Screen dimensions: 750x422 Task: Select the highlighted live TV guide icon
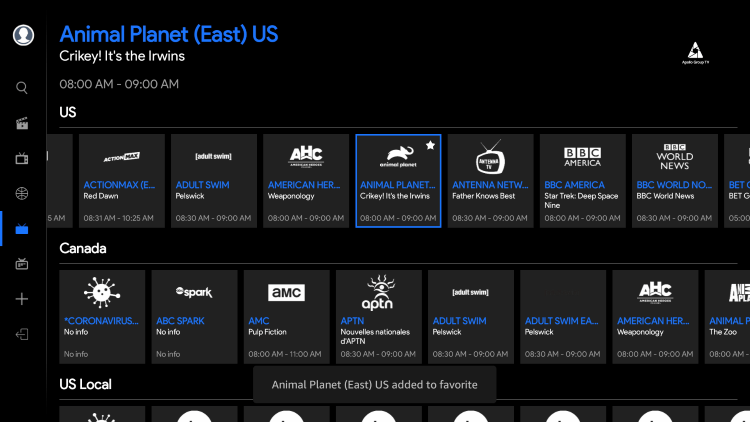[x=22, y=229]
